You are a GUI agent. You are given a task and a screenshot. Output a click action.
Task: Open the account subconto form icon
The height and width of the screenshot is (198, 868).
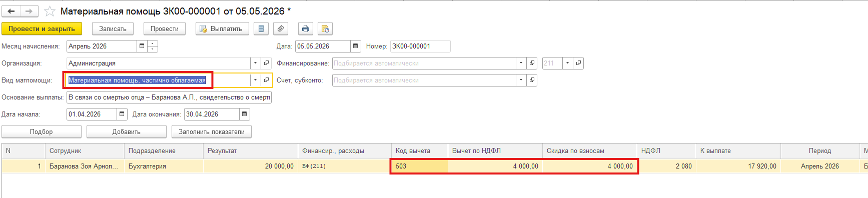tap(532, 80)
